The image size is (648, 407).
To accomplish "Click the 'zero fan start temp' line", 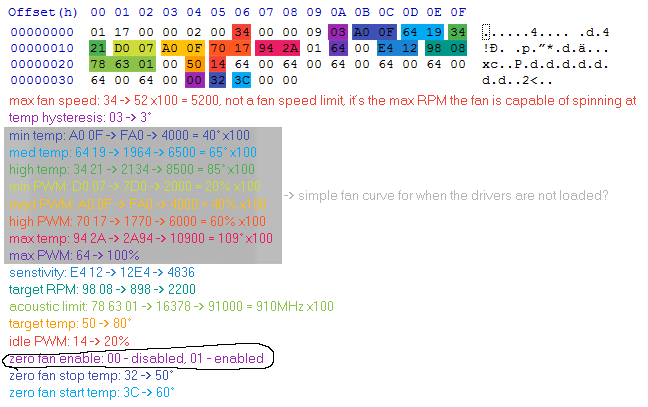I will 92,393.
